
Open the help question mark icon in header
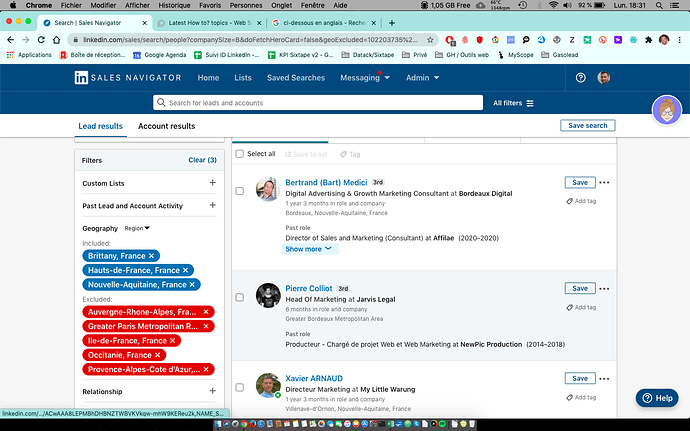[x=582, y=78]
